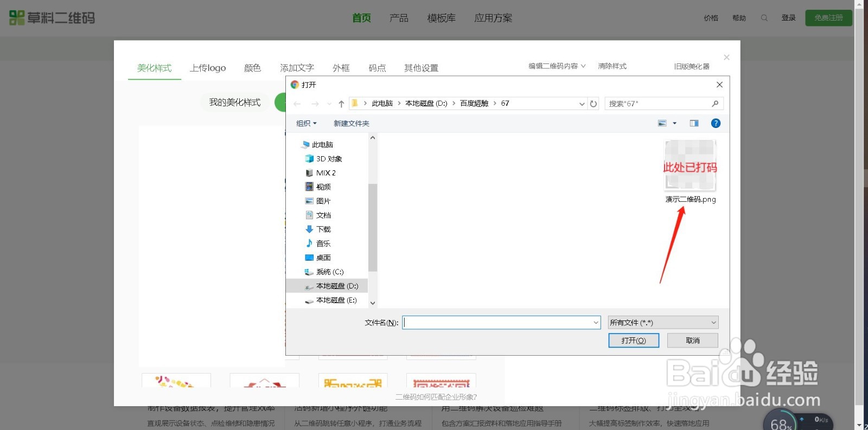Click the 草料二维码 logo
This screenshot has width=868, height=430.
[x=52, y=18]
